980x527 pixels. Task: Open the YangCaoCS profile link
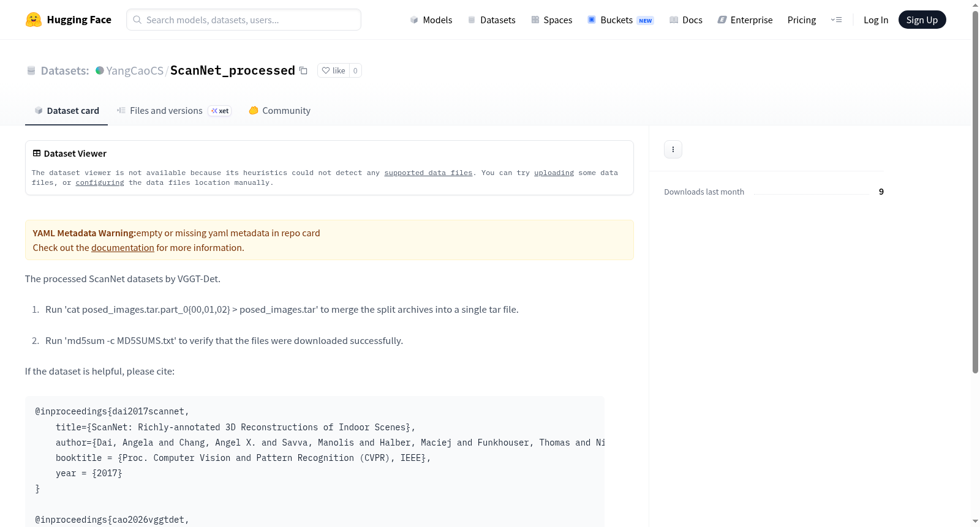coord(135,70)
